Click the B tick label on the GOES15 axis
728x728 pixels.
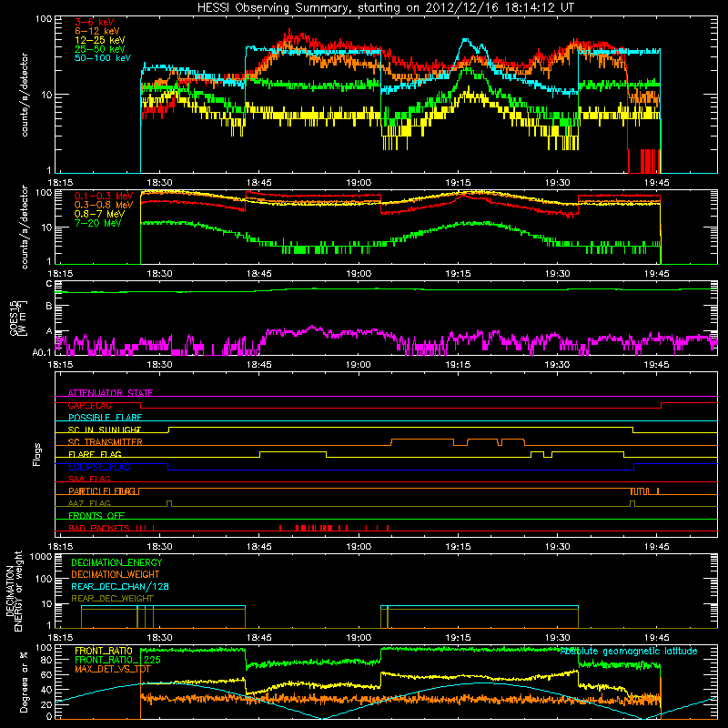[x=49, y=307]
